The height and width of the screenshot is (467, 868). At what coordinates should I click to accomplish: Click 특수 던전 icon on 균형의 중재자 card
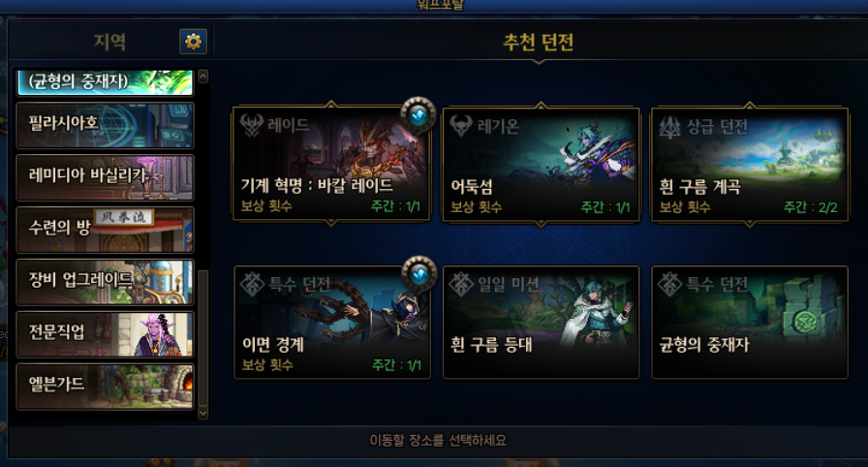point(669,285)
